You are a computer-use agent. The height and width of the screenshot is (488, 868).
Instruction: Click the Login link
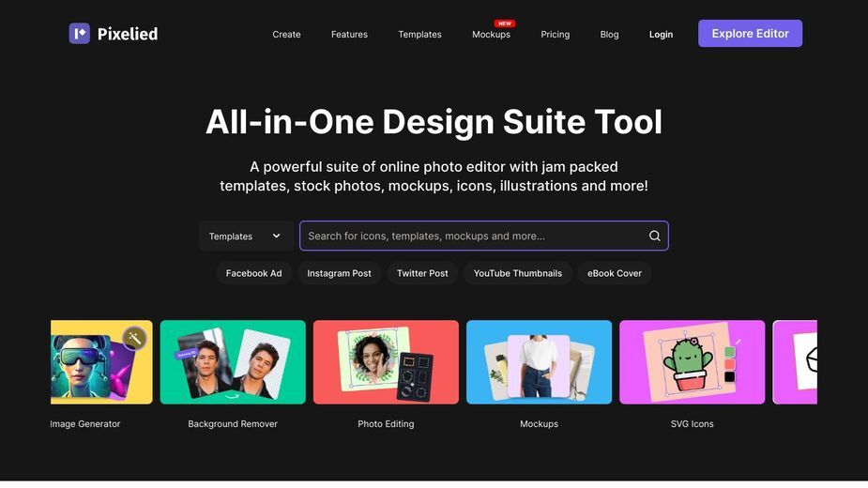(x=661, y=35)
